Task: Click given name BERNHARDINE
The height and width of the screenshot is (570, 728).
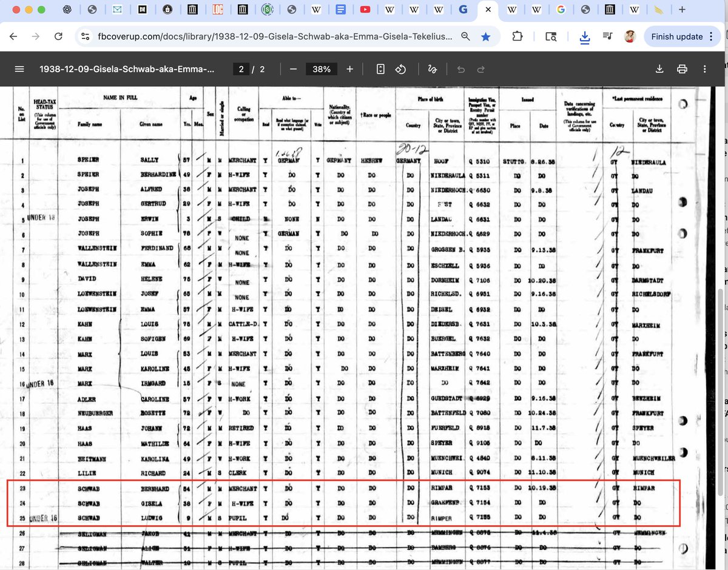Action: pyautogui.click(x=158, y=176)
